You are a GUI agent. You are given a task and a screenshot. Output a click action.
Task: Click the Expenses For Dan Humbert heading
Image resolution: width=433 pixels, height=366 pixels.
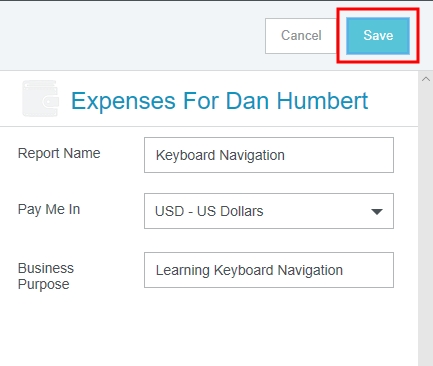click(219, 101)
